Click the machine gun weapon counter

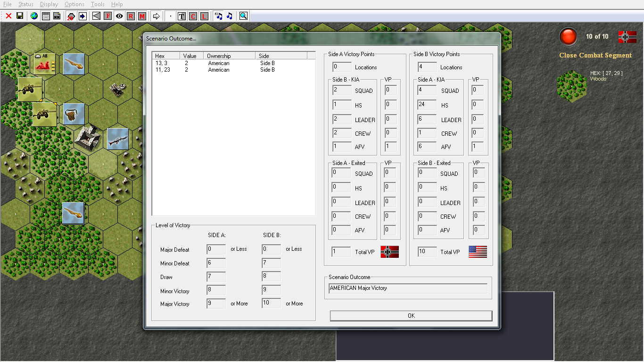coord(117,139)
